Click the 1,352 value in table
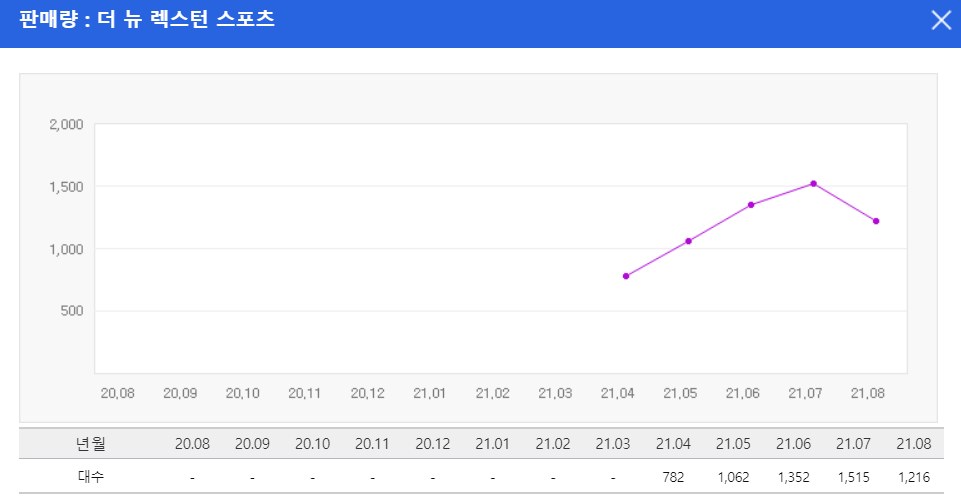Screen dimensions: 961x498 (793, 477)
